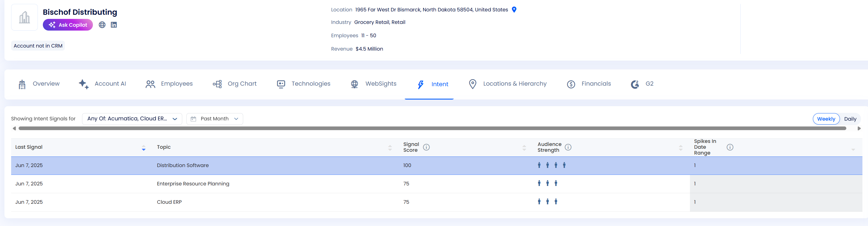Select the Cloud ERP topic
868x226 pixels.
click(x=169, y=202)
